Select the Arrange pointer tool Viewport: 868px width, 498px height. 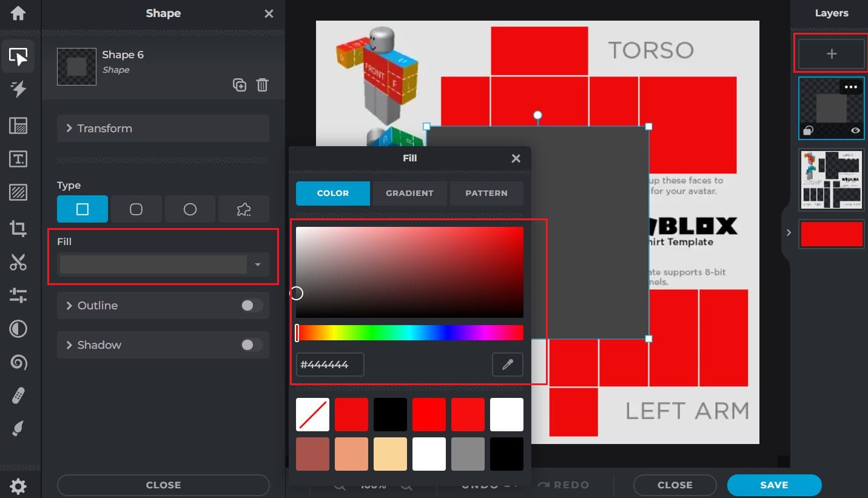18,56
